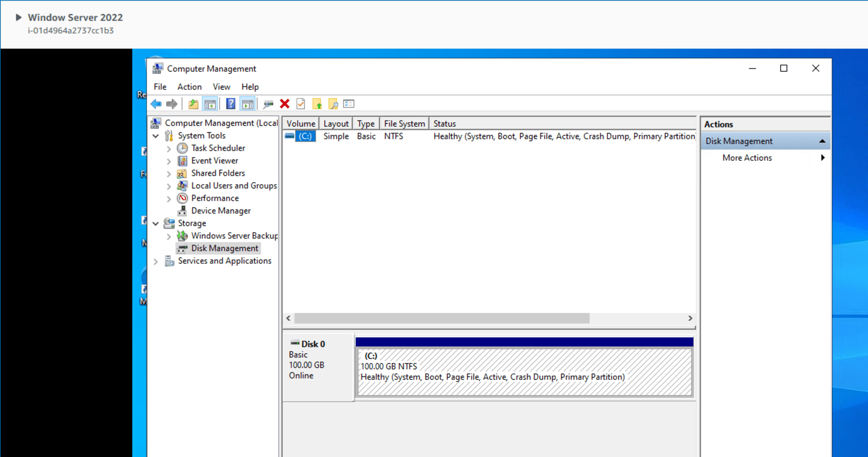Image resolution: width=868 pixels, height=457 pixels.
Task: Expand Local Users and Groups node
Action: (x=169, y=186)
